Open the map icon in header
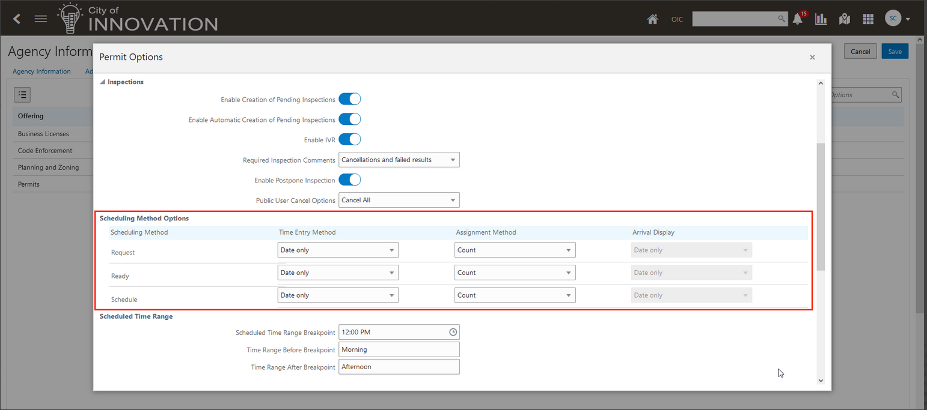The height and width of the screenshot is (410, 928). (845, 19)
